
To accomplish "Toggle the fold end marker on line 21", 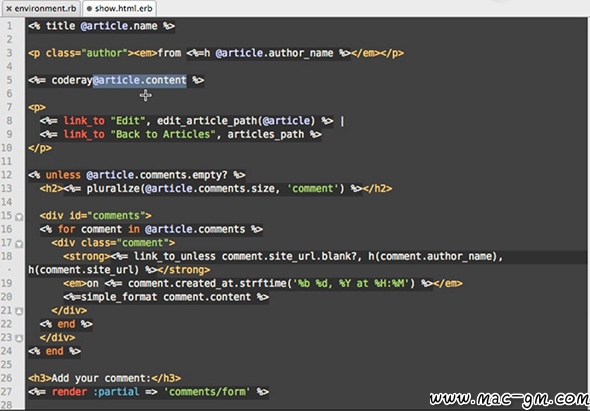I will click(x=19, y=311).
